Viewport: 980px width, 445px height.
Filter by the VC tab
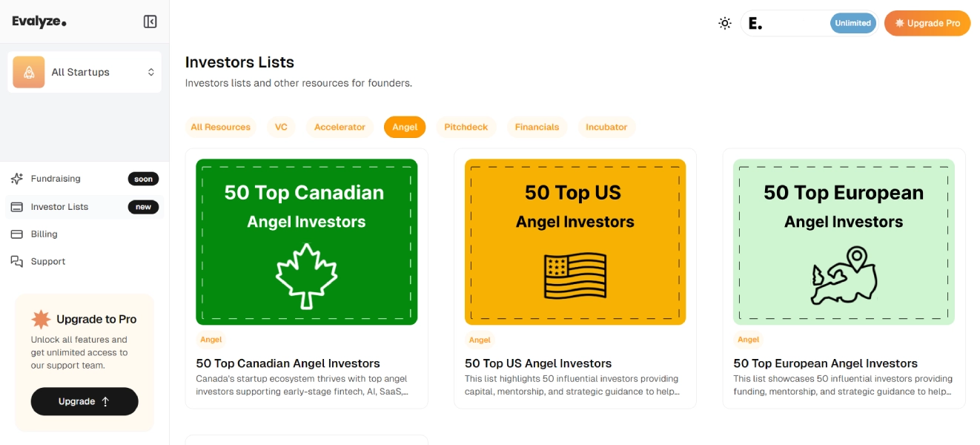(281, 127)
